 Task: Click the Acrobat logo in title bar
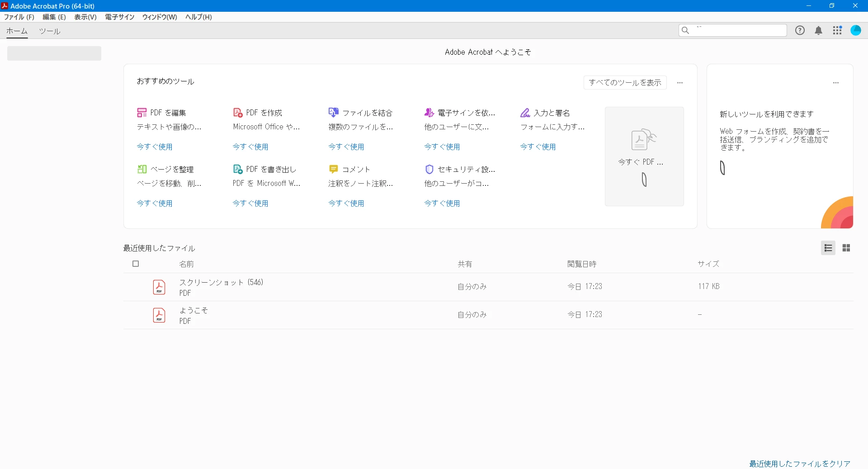click(x=5, y=6)
